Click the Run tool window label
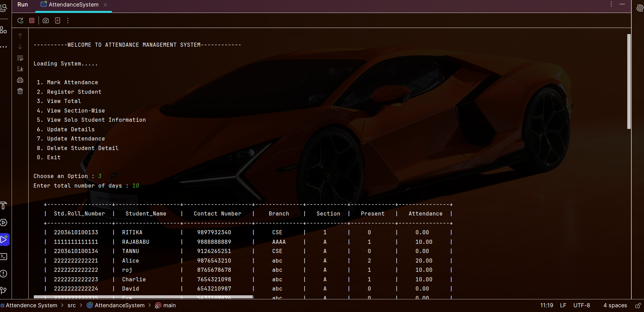The width and height of the screenshot is (644, 312). pos(23,4)
